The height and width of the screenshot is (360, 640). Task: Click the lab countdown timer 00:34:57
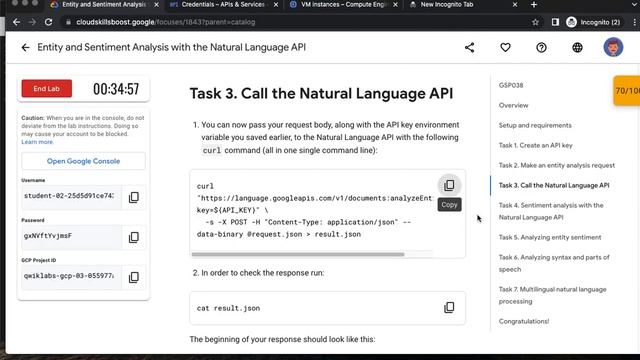click(116, 89)
